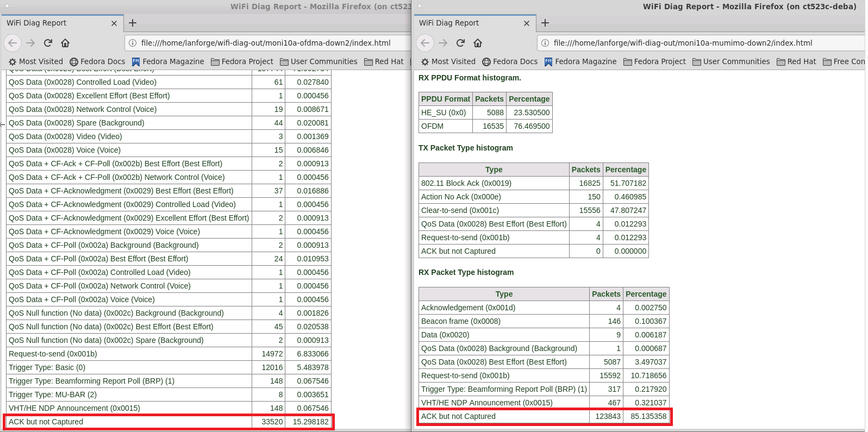Reload page in left Firefox window

(48, 43)
